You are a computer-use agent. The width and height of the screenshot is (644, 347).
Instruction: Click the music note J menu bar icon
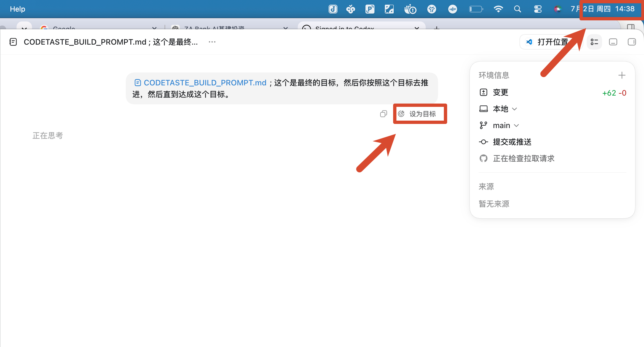tap(333, 9)
